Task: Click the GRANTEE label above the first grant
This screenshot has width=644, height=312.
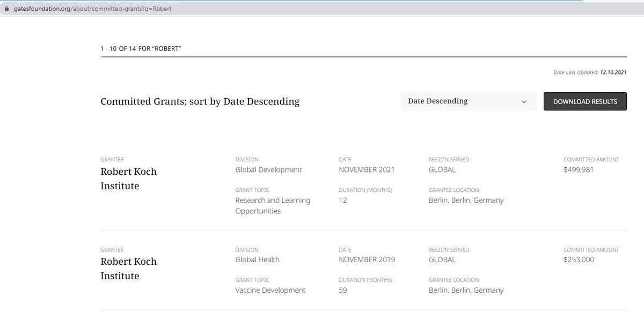Action: pos(112,160)
